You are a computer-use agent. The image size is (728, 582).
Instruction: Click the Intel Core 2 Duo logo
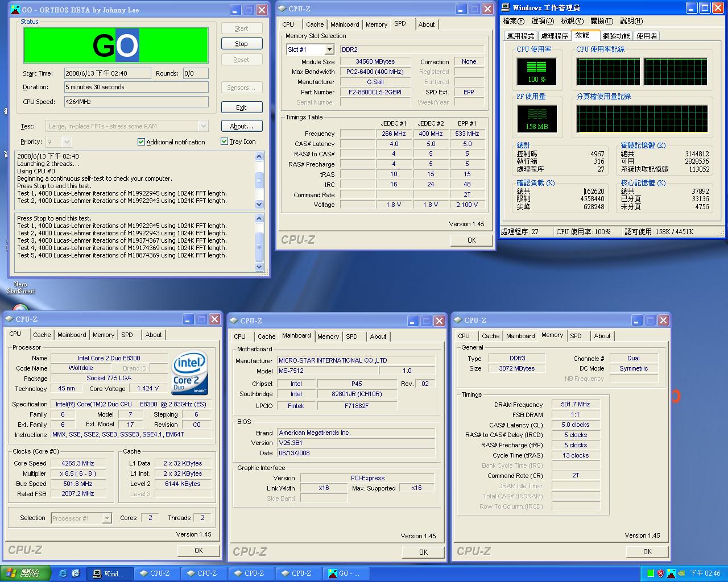click(x=190, y=373)
